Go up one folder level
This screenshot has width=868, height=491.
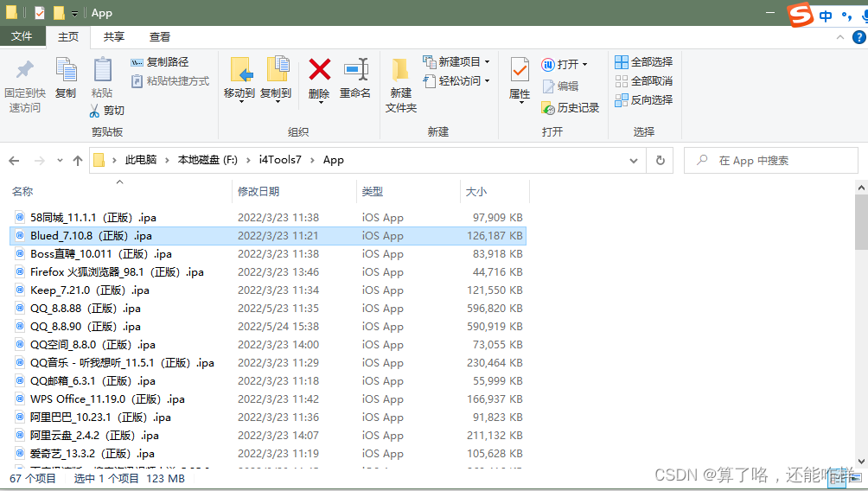coord(78,161)
